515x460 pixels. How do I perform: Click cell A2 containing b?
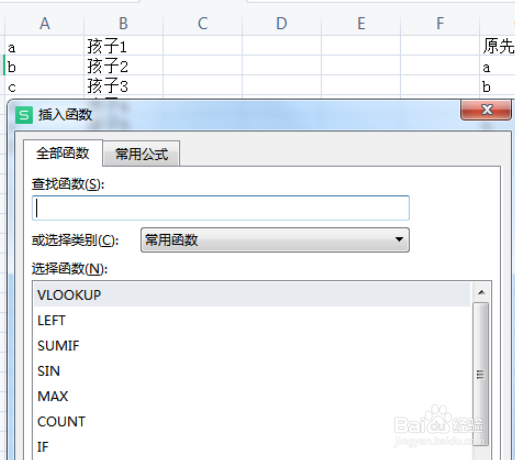[44, 65]
